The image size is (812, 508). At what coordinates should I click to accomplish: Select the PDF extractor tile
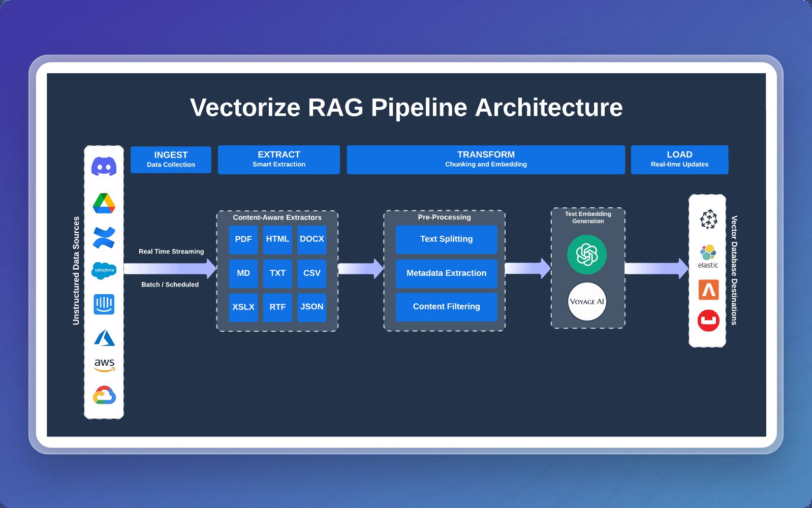(243, 239)
